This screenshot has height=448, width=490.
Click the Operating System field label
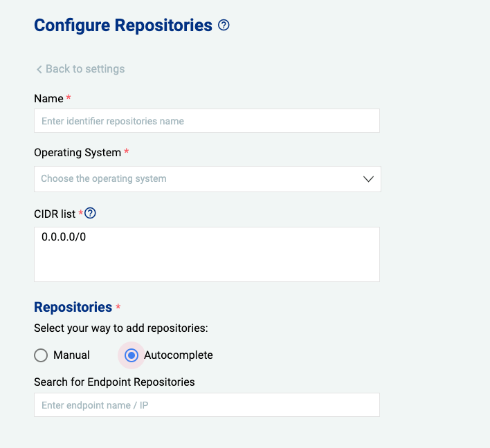tap(78, 152)
